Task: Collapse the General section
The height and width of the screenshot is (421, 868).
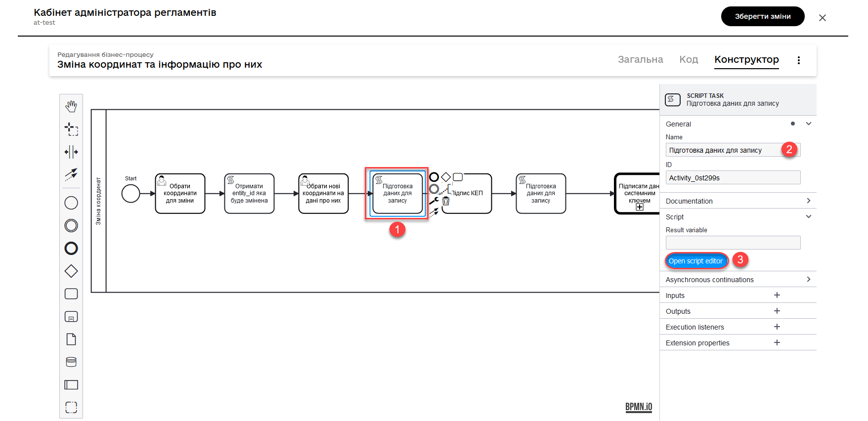Action: [809, 124]
